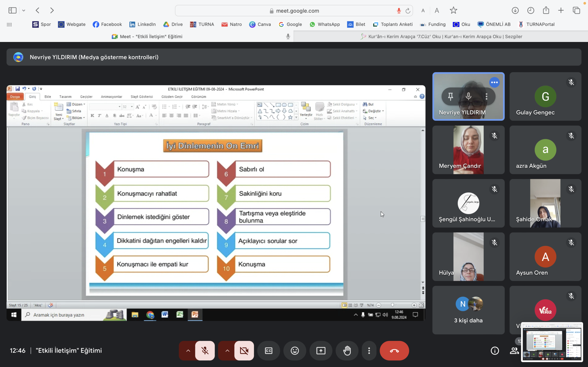Click the three-dot more options button
This screenshot has height=367, width=588.
369,350
